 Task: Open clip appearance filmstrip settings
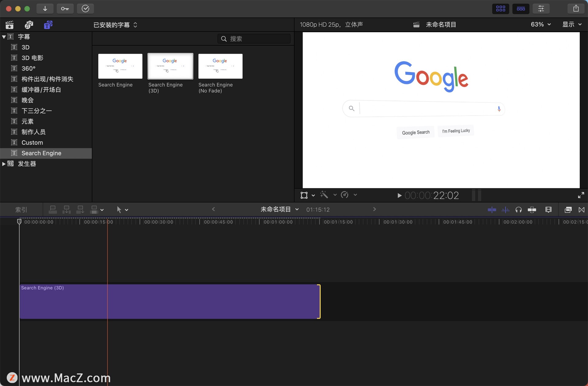click(x=548, y=210)
